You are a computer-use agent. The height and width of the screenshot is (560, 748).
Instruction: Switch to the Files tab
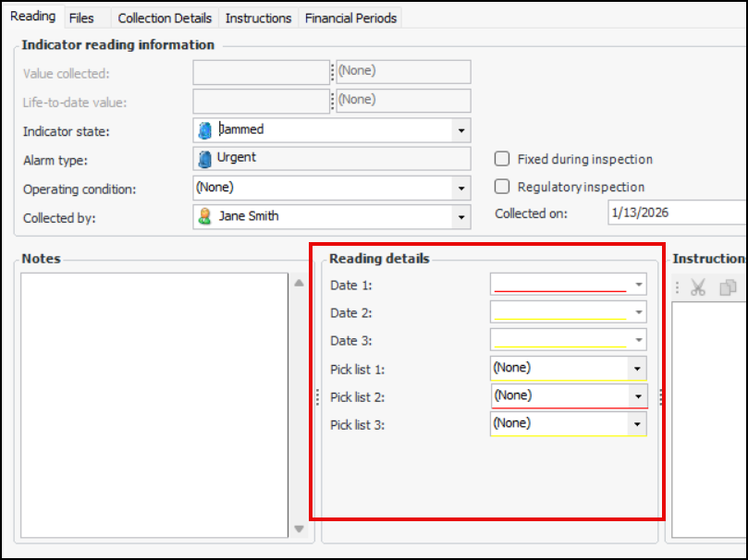(81, 18)
